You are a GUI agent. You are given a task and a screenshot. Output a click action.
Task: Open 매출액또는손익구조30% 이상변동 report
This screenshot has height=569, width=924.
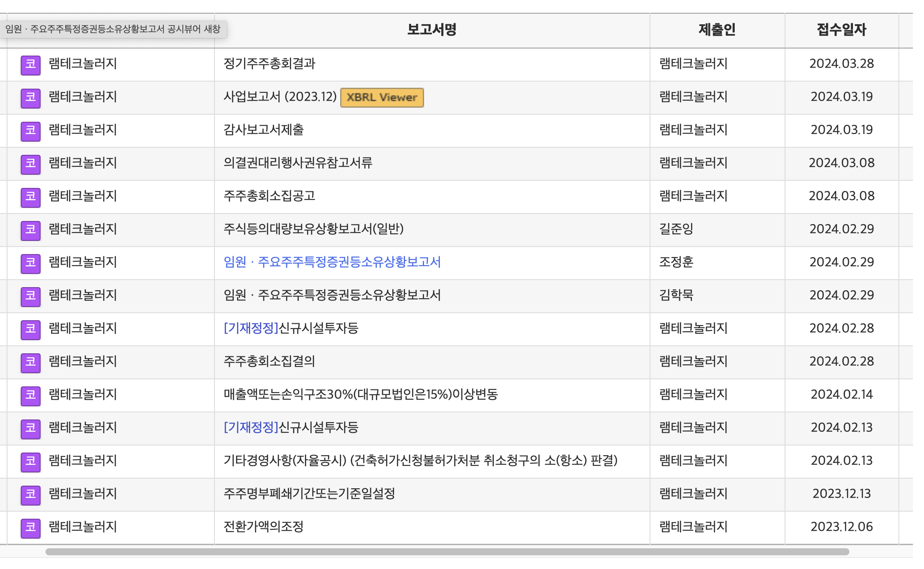point(360,394)
